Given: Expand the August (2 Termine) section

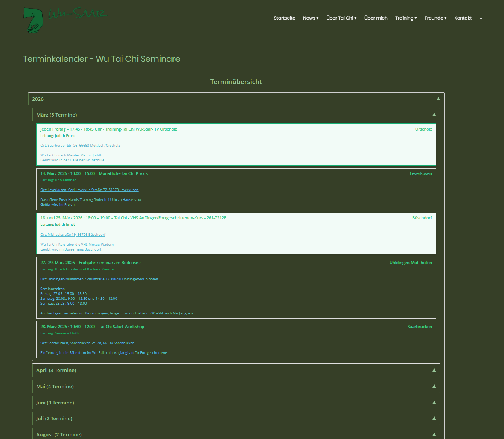Looking at the screenshot, I should tap(59, 434).
